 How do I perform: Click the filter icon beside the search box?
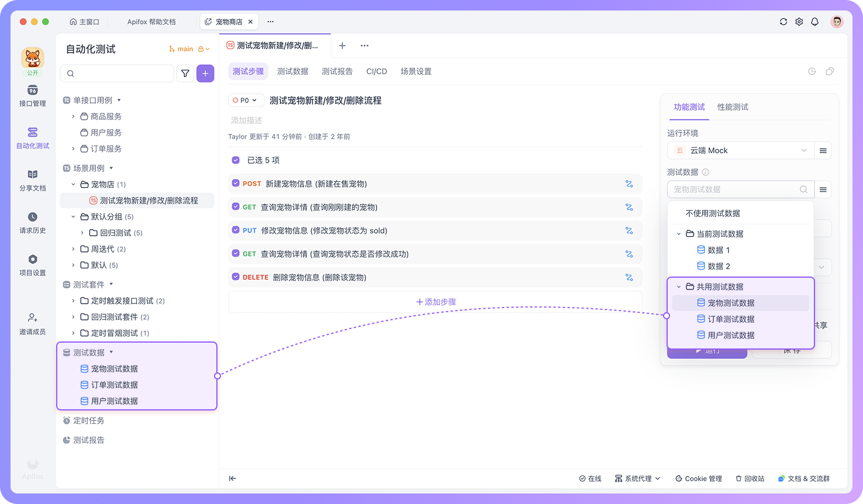pos(185,74)
